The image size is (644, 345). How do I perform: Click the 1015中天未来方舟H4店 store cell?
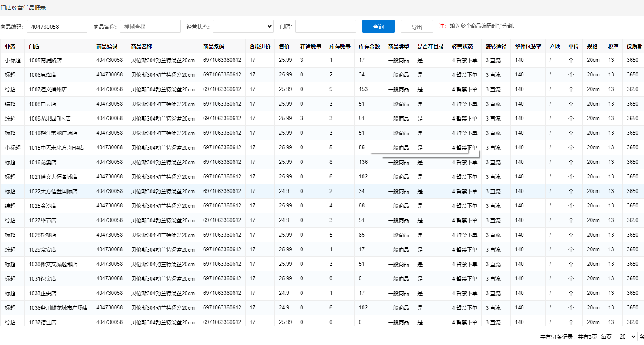56,148
